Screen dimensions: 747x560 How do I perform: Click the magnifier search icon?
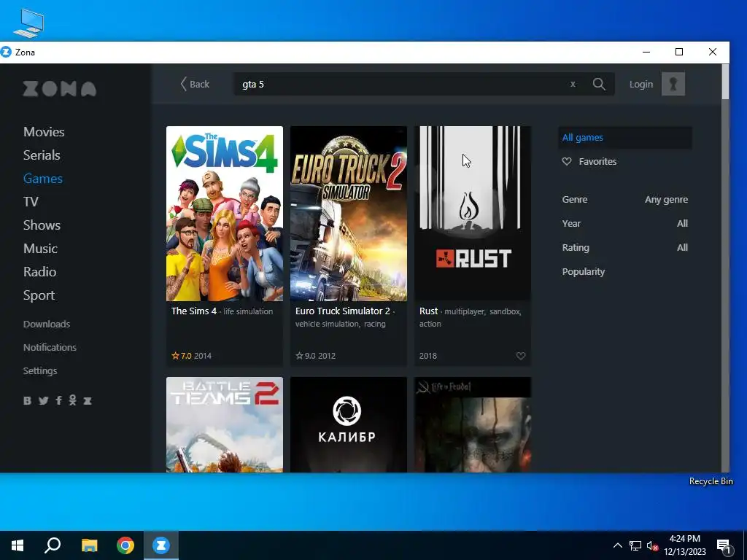point(600,85)
